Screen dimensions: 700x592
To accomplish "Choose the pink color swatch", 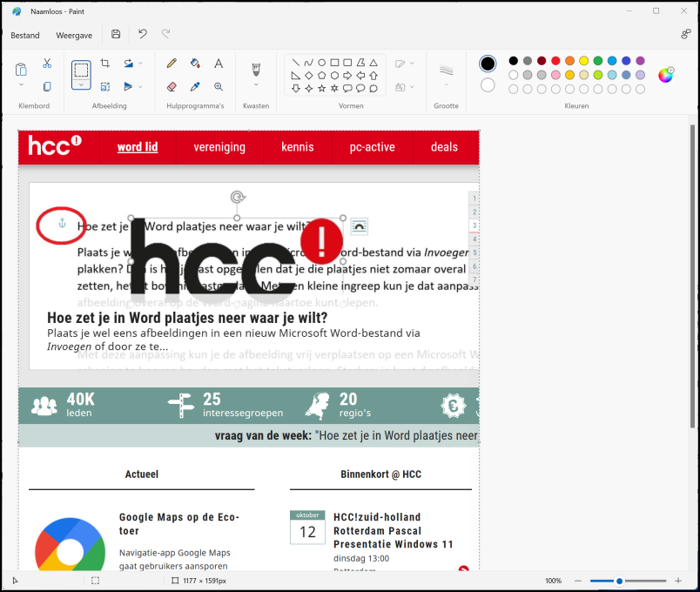I will (555, 75).
